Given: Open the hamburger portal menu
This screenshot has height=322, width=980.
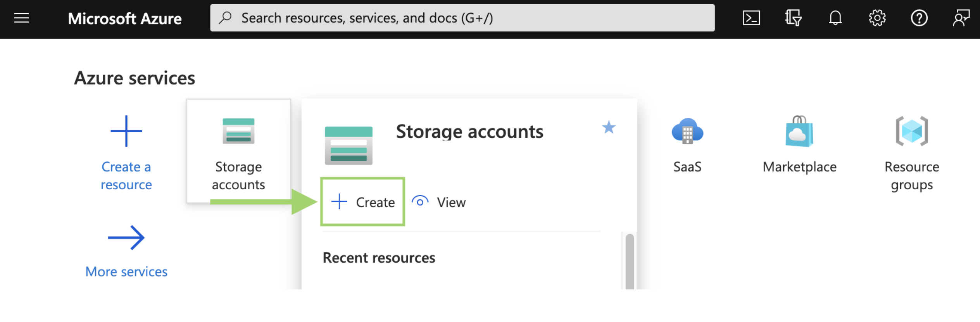Looking at the screenshot, I should coord(22,18).
